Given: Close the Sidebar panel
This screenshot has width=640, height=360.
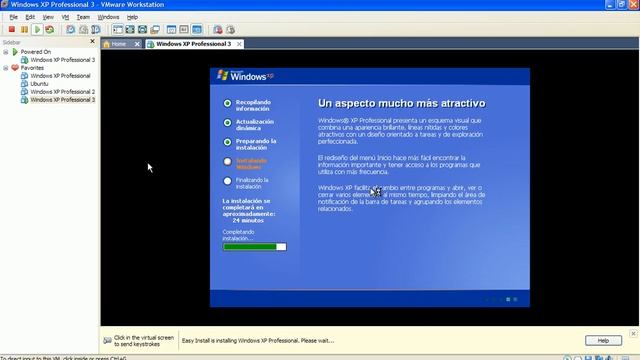Looking at the screenshot, I should (92, 41).
